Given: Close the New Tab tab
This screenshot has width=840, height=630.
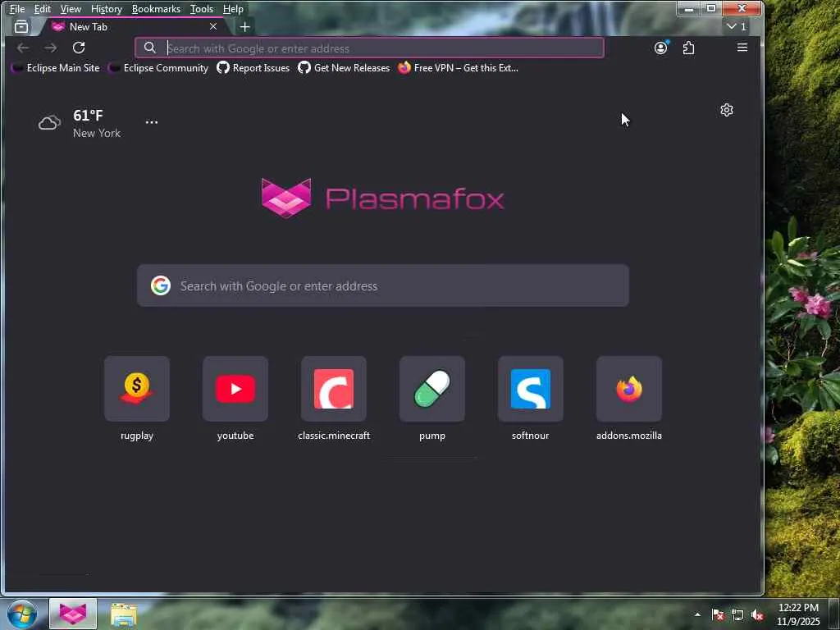Looking at the screenshot, I should click(x=213, y=26).
